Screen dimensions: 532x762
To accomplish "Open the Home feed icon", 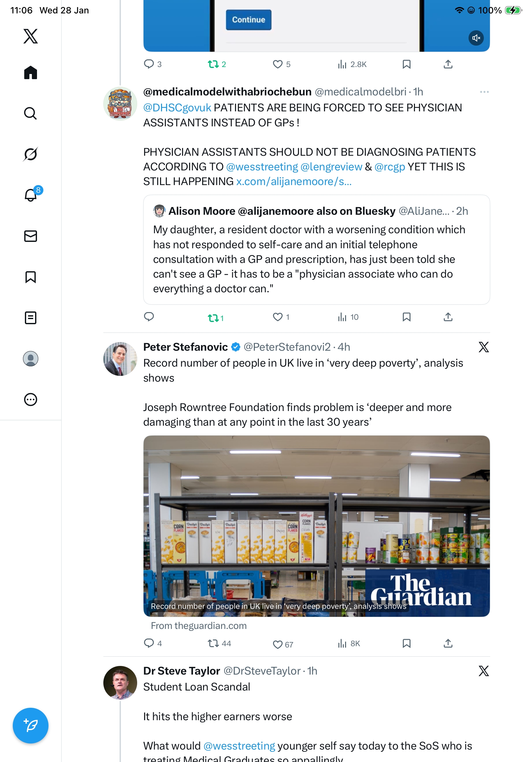I will [x=31, y=73].
